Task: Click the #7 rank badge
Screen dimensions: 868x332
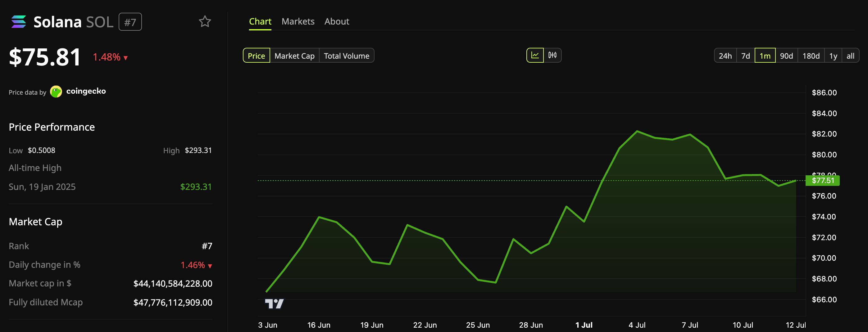Action: (x=130, y=22)
